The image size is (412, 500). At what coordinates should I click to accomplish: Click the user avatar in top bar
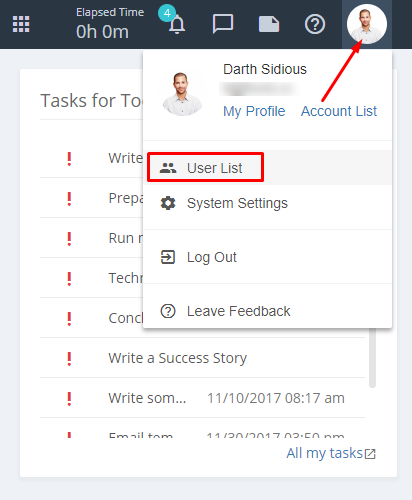tap(367, 24)
